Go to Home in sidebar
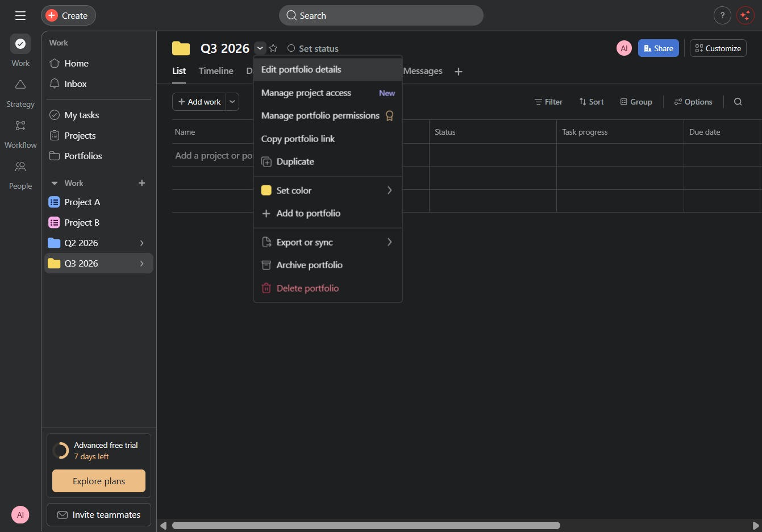 point(99,63)
